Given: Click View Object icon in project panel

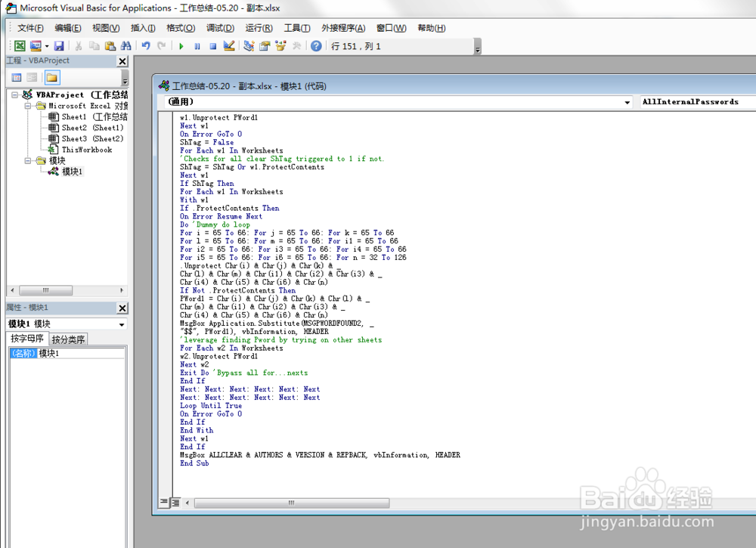Looking at the screenshot, I should pos(32,78).
